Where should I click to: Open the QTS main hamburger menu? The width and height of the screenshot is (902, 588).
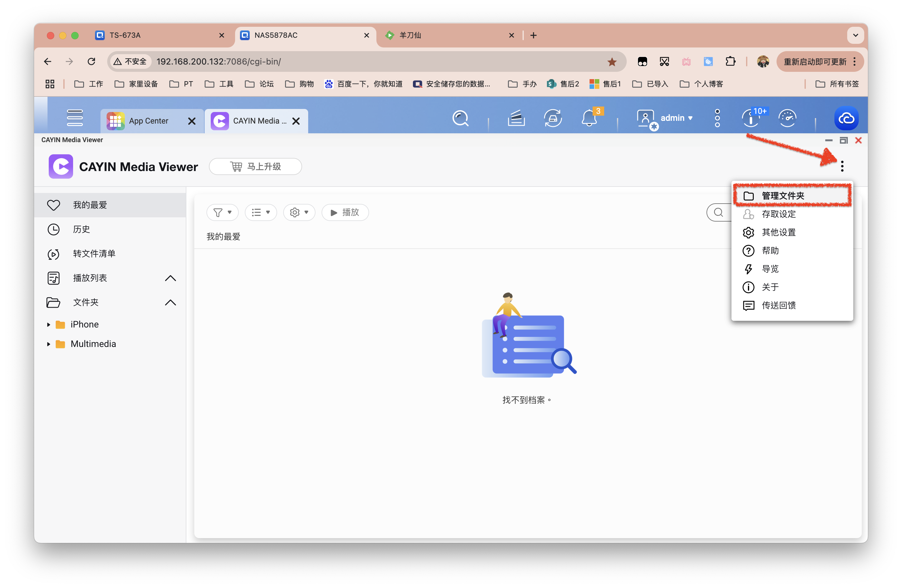pos(75,118)
